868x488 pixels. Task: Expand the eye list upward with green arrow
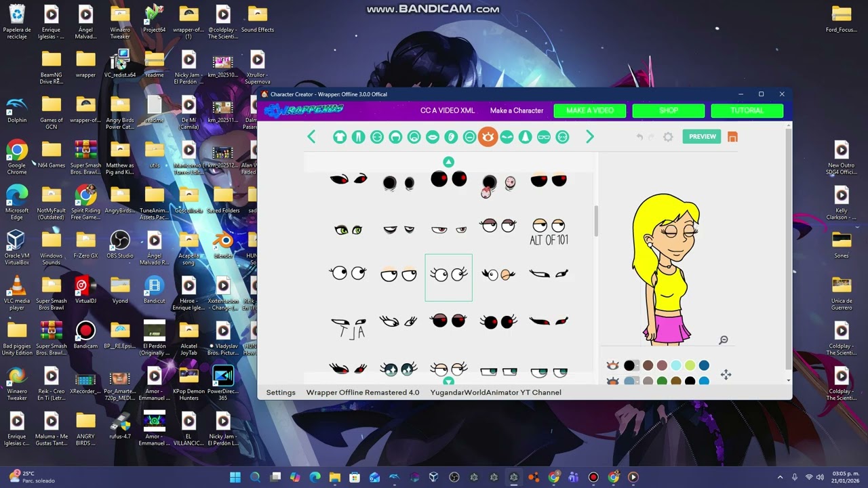(448, 161)
